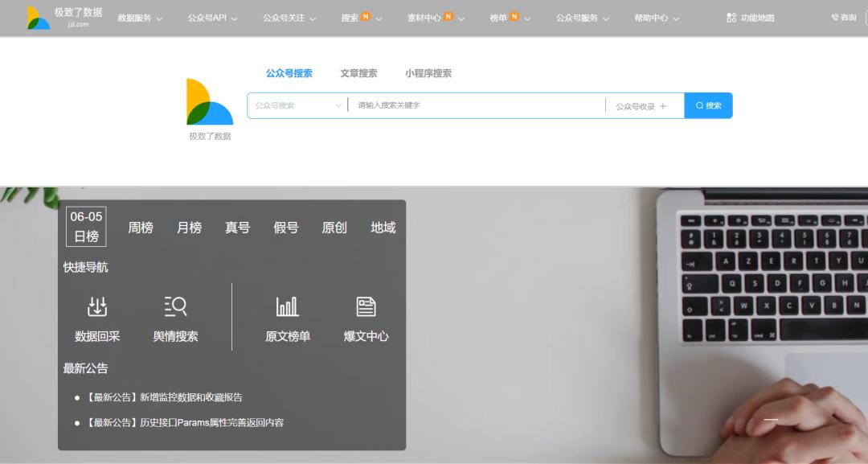Open the 爆文中心 hot articles center
868x464 pixels.
point(364,317)
